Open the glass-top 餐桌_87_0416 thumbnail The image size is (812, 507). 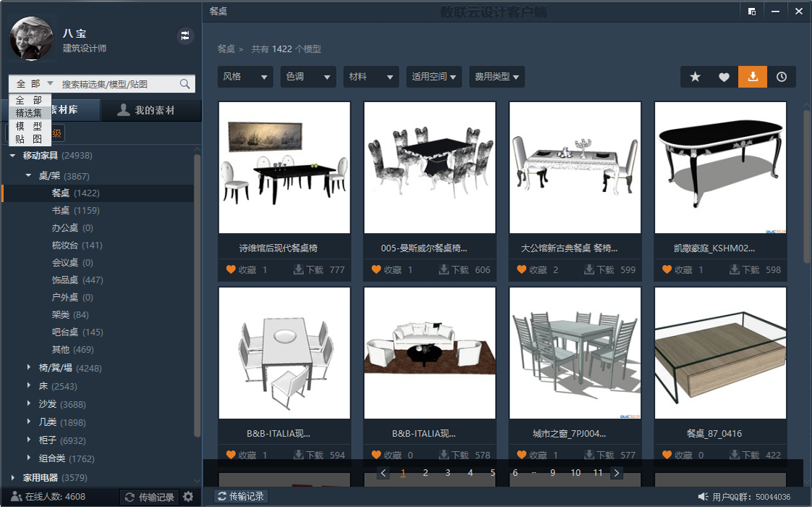[x=720, y=353]
